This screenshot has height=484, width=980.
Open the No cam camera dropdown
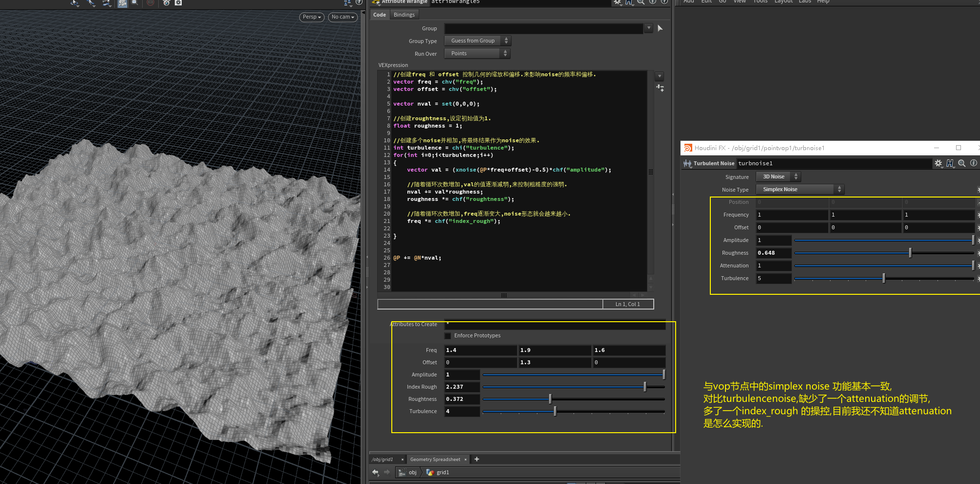coord(342,17)
